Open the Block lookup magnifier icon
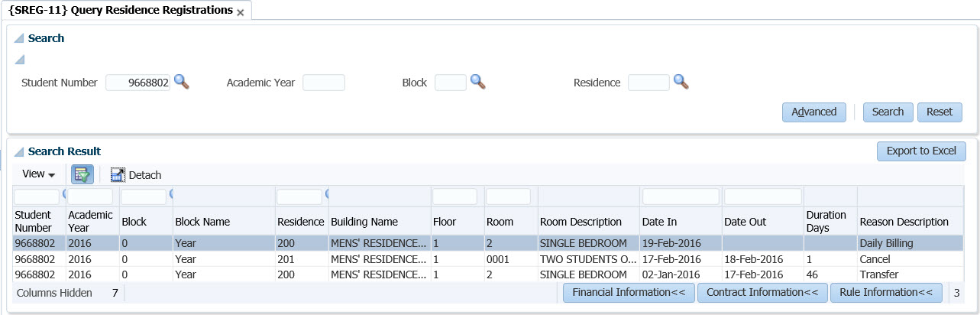 point(477,82)
